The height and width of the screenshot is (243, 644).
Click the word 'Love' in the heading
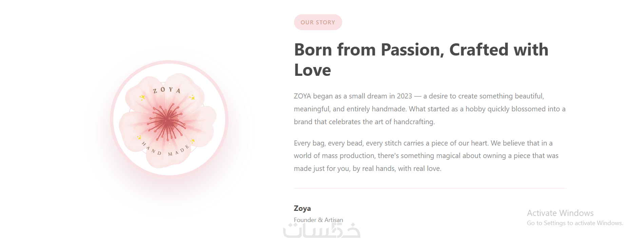coord(312,70)
